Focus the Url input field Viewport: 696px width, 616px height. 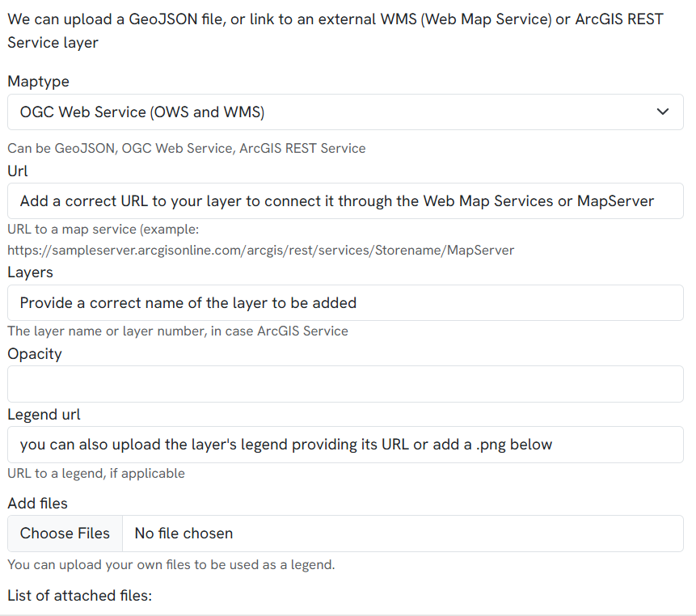[345, 201]
